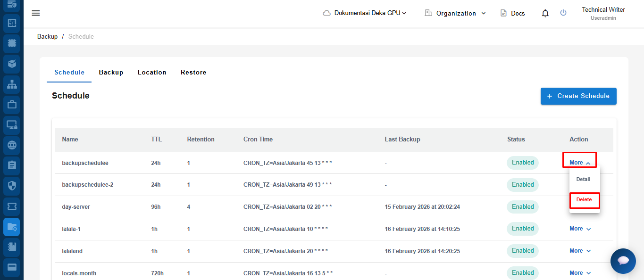
Task: Click the blue power logout icon
Action: click(x=563, y=13)
